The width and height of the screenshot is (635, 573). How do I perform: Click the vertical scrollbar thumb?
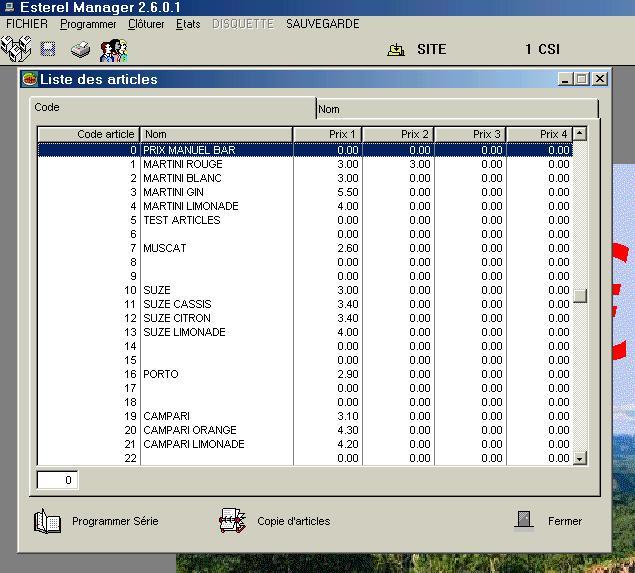(580, 296)
